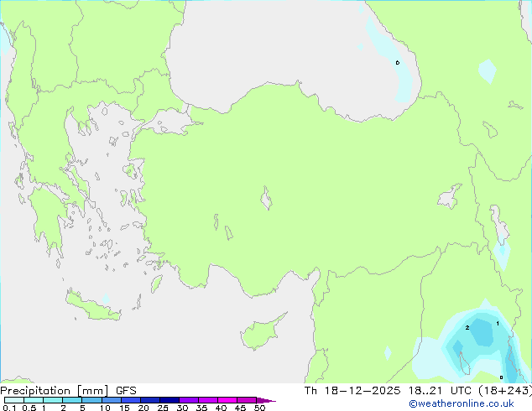This screenshot has height=411, width=532.
Task: Click the 'Th 18-12-2025' date text
Action: tap(352, 391)
